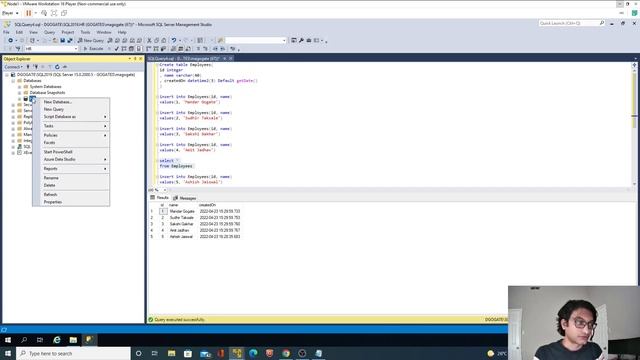Open Google Chrome from the host taskbar
640x360 pixels.
pyautogui.click(x=286, y=353)
